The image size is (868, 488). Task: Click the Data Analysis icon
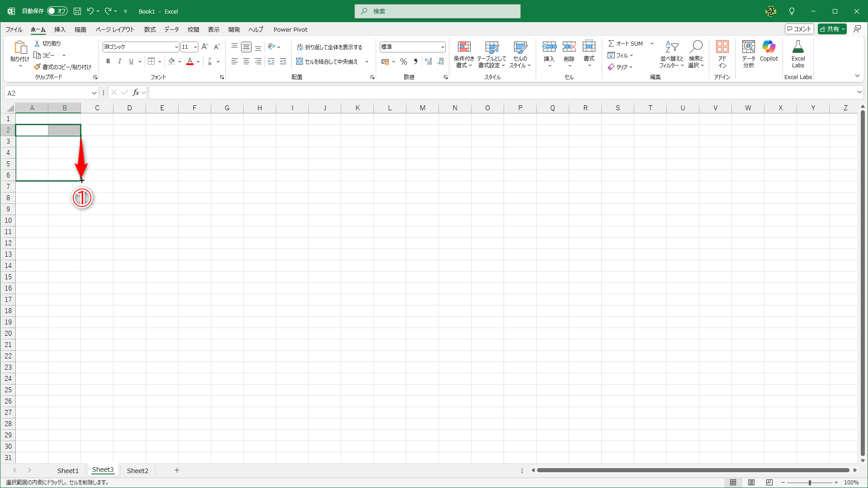pos(748,47)
